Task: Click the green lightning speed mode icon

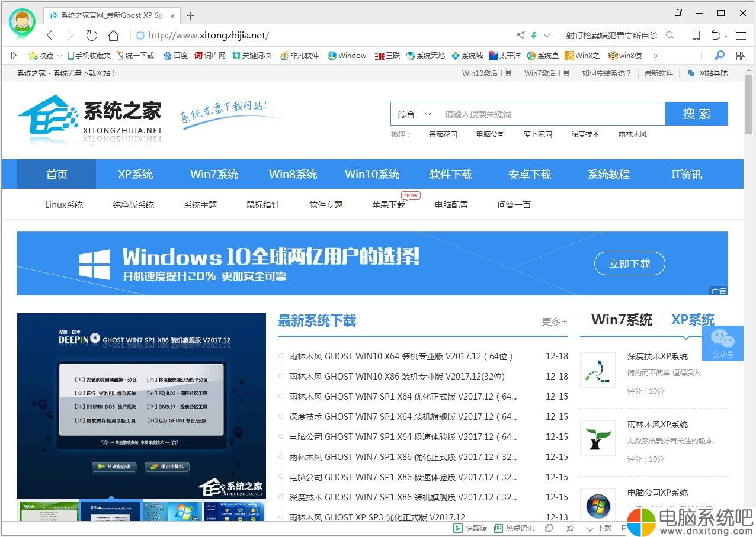Action: [x=534, y=36]
